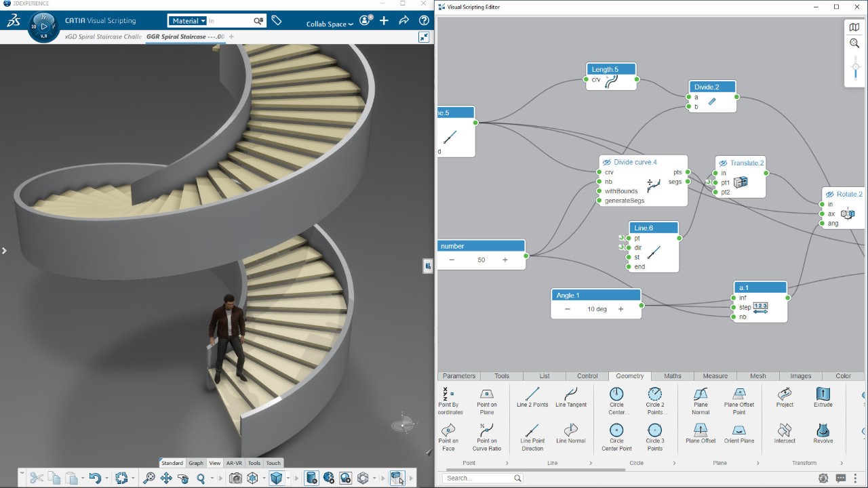Decrease Angle.1 value with minus button
868x488 pixels.
point(568,309)
